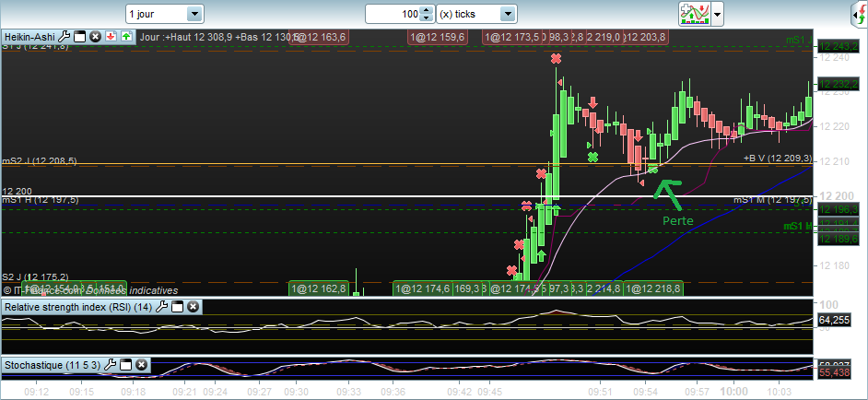Select the green order label 1@12 218,8
868x400 pixels.
coord(653,288)
